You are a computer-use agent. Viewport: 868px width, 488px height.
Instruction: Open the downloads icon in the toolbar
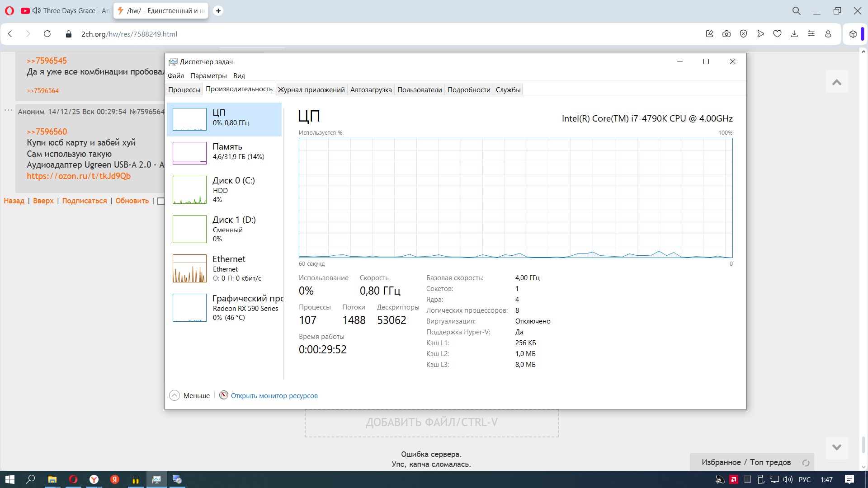click(x=794, y=34)
